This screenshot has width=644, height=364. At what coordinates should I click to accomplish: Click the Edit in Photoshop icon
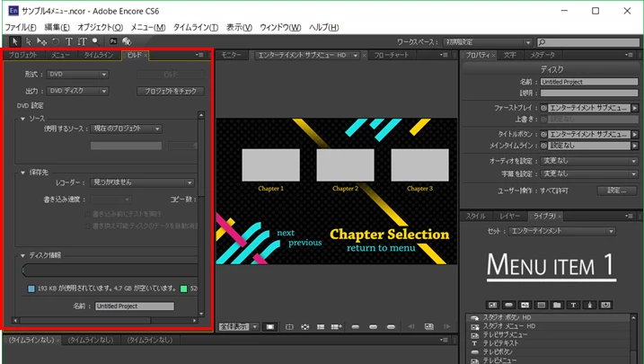tap(113, 41)
